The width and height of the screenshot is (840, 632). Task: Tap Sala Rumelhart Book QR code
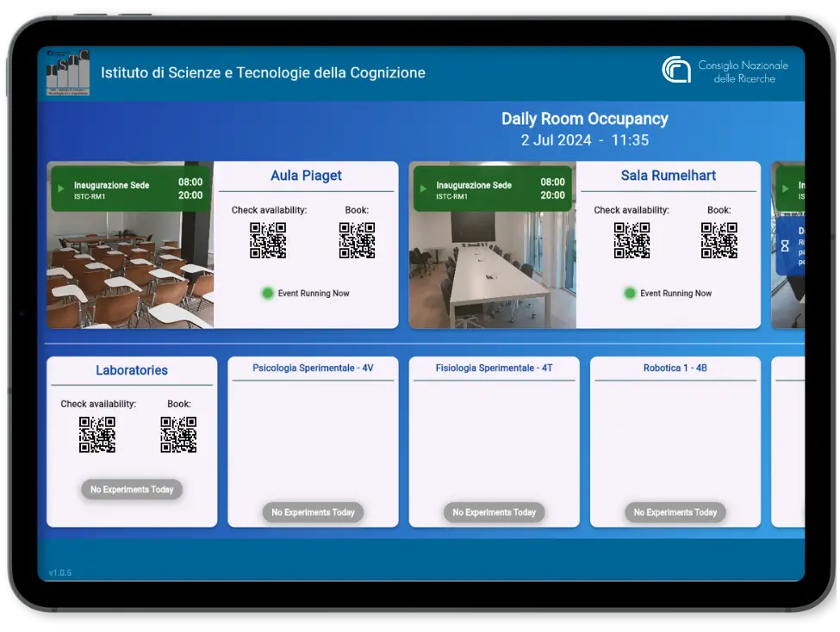coord(719,240)
